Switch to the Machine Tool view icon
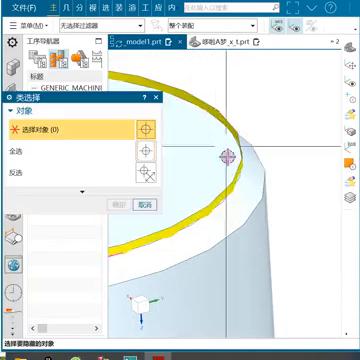This screenshot has width=360, height=360. click(x=58, y=59)
